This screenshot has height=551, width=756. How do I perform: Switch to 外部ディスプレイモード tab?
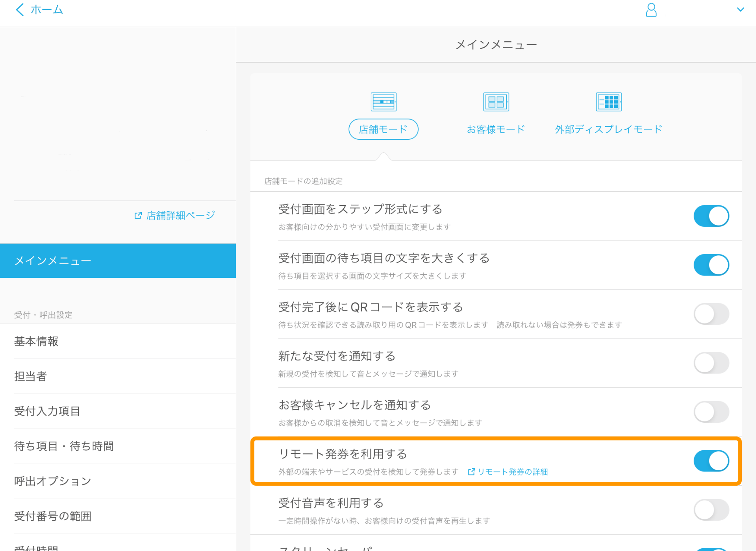pos(609,129)
